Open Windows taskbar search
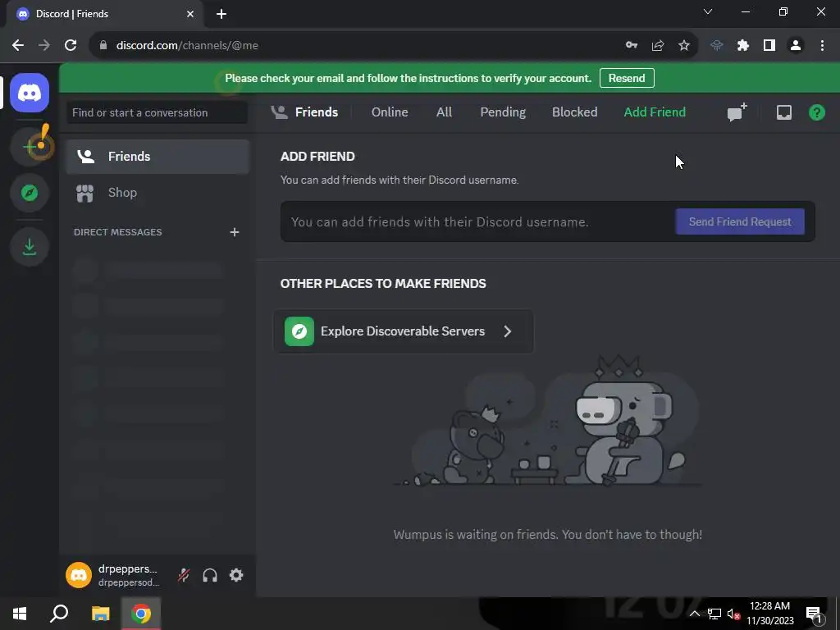 (59, 614)
